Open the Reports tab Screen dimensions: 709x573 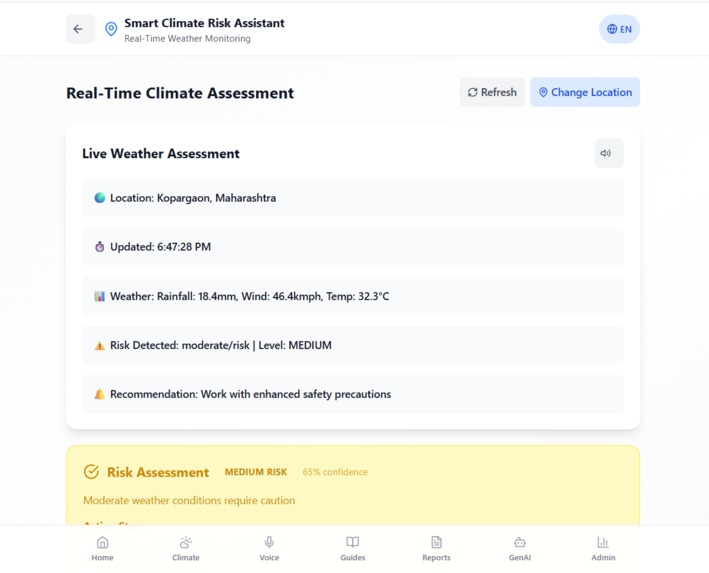436,549
